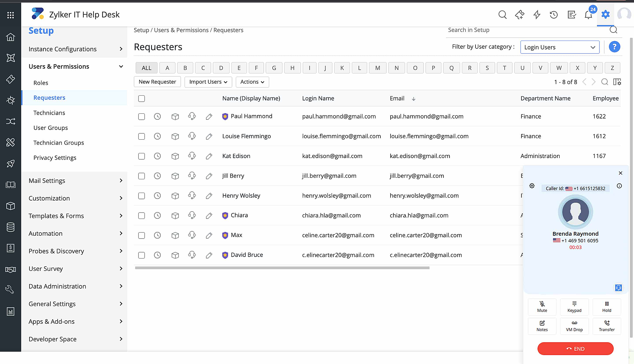Open the Login Users filter dropdown
This screenshot has height=364, width=634.
coord(560,47)
